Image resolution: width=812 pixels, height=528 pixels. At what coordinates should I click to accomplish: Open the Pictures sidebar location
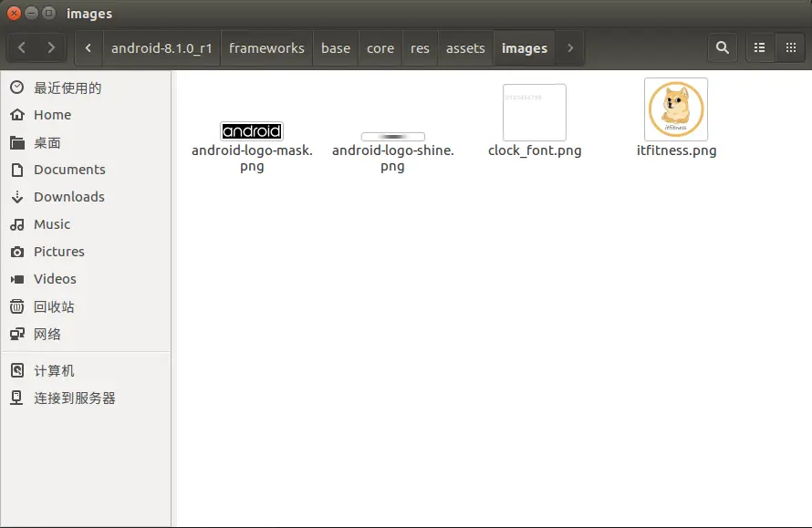point(59,252)
